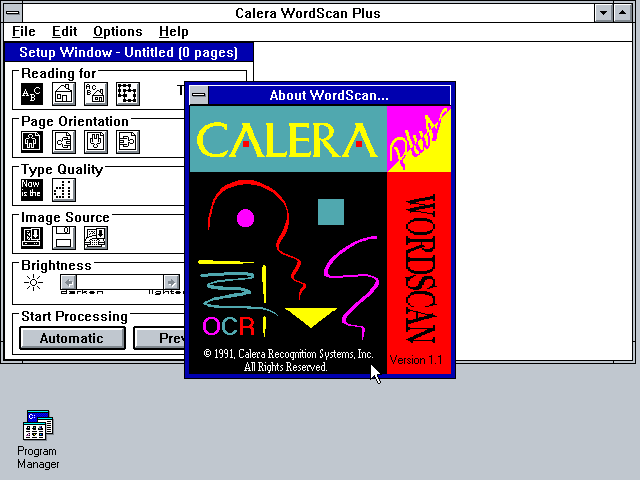Screen dimensions: 640x480
Task: Maximize the Calera WordScan Plus window
Action: 622,13
